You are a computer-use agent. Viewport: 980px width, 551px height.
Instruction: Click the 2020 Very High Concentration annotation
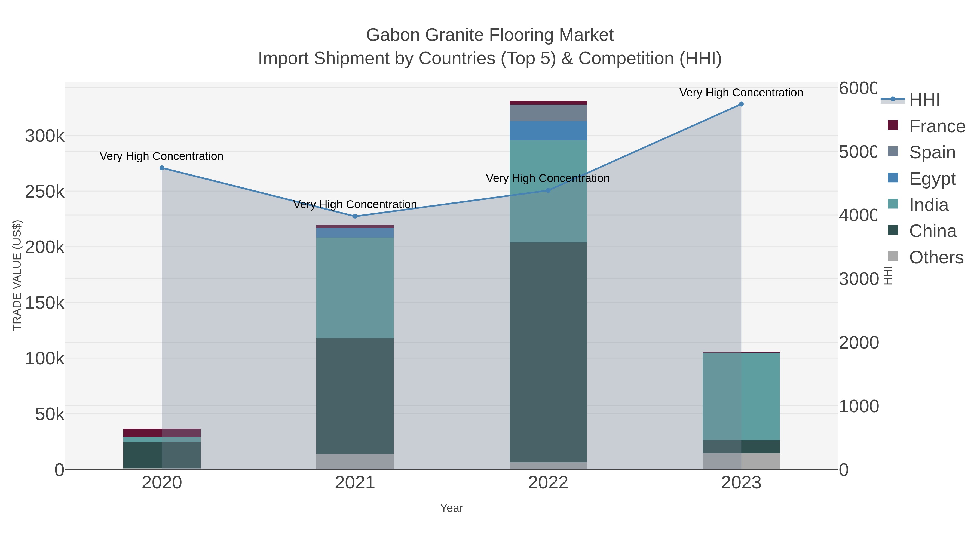tap(162, 156)
